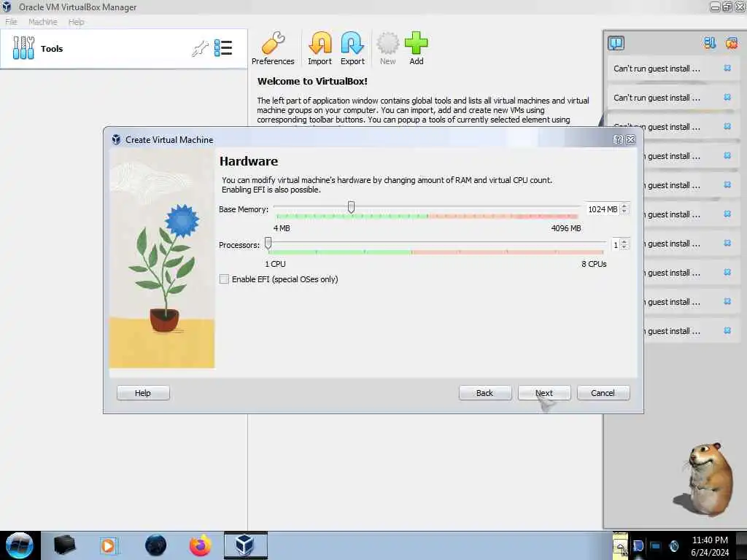The width and height of the screenshot is (747, 560).
Task: Click the "1 CPU" minimum label
Action: [275, 264]
